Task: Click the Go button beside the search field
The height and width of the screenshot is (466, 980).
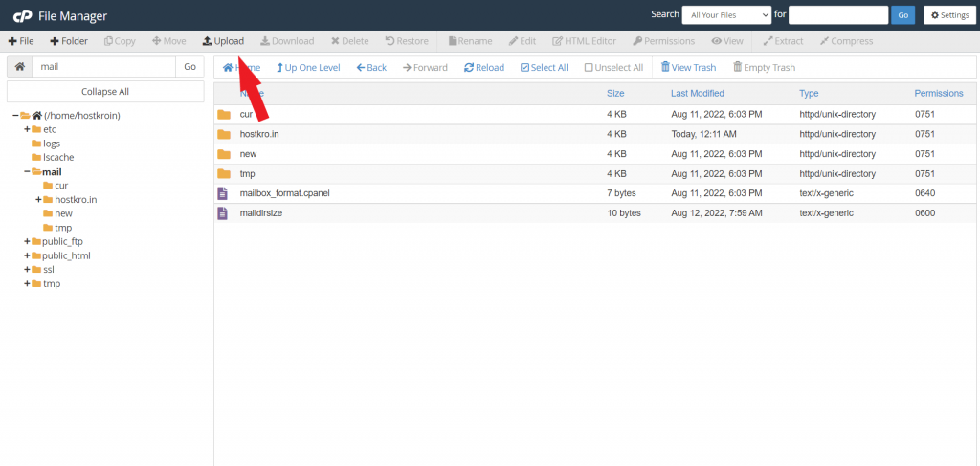Action: [x=902, y=15]
